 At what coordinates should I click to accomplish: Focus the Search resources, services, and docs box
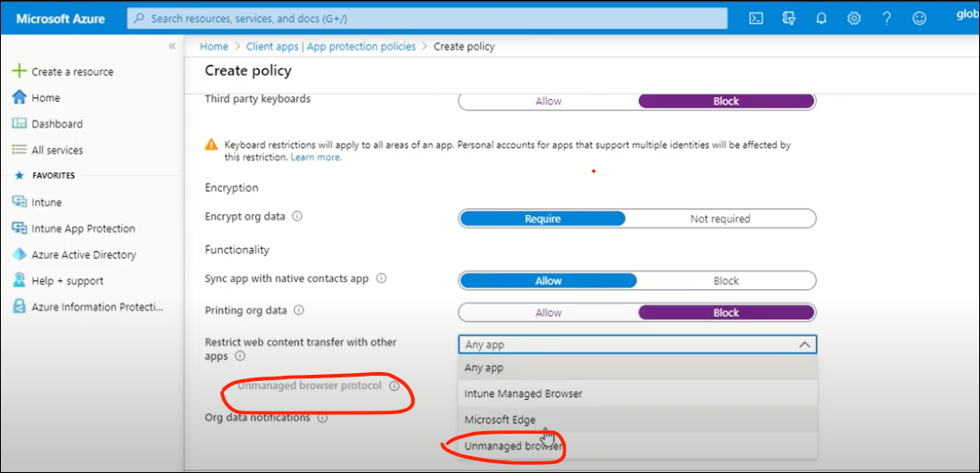click(428, 19)
